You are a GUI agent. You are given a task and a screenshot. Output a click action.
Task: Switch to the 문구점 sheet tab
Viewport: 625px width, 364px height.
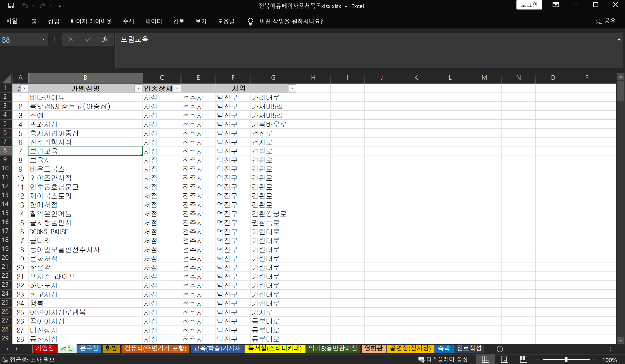pos(89,348)
